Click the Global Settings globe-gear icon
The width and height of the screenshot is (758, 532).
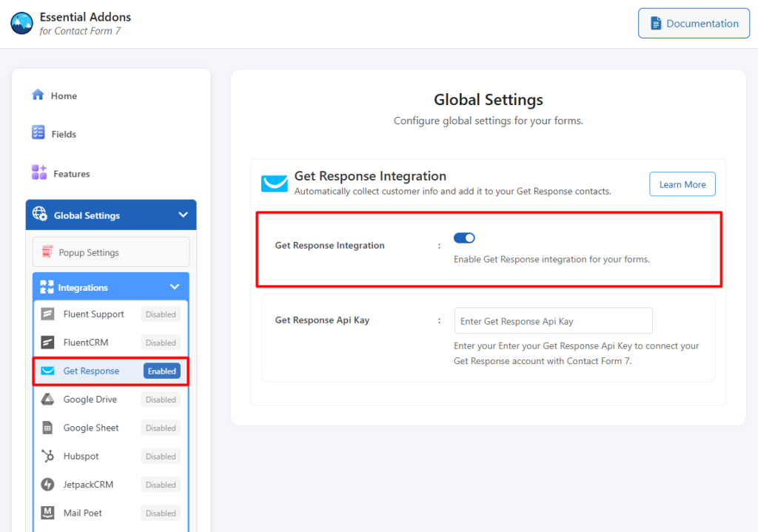(x=40, y=214)
